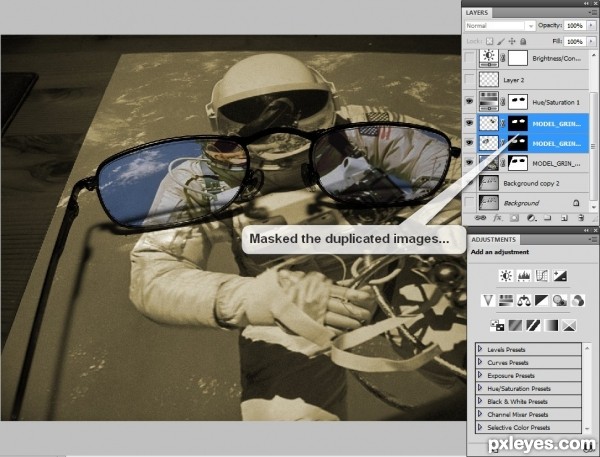Show the Background layer

(x=469, y=202)
